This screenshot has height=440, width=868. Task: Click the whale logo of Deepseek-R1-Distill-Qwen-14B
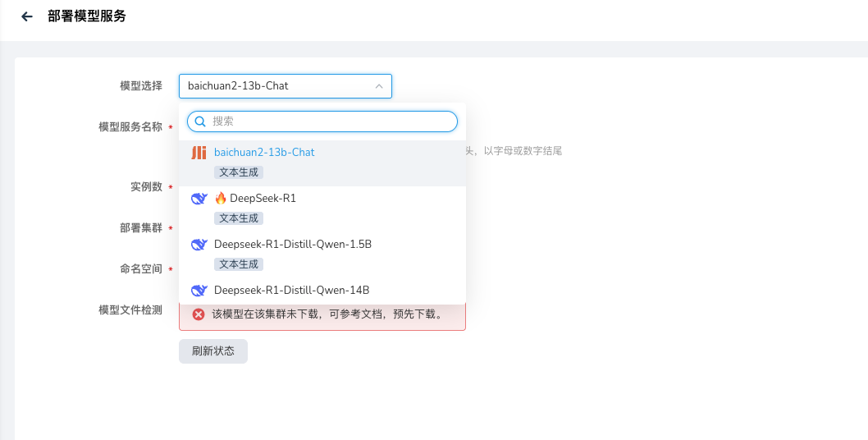click(x=199, y=291)
